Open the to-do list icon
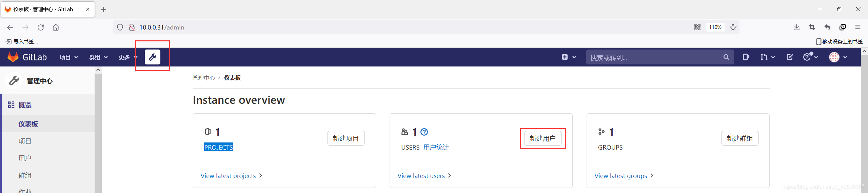 [790, 57]
